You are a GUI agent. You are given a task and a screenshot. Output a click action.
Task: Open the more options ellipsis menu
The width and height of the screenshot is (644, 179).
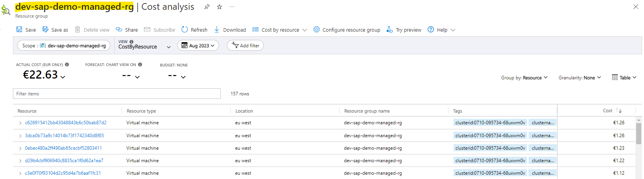(x=232, y=7)
